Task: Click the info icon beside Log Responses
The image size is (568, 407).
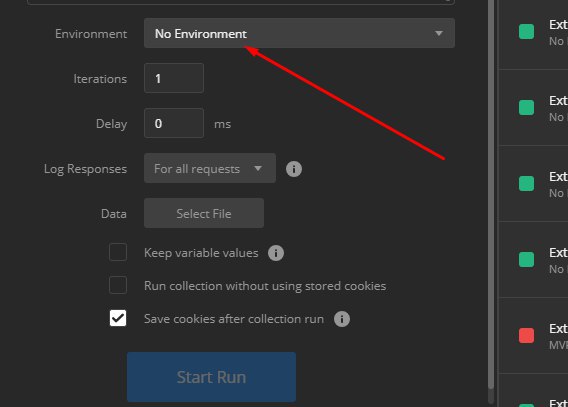Action: [294, 169]
